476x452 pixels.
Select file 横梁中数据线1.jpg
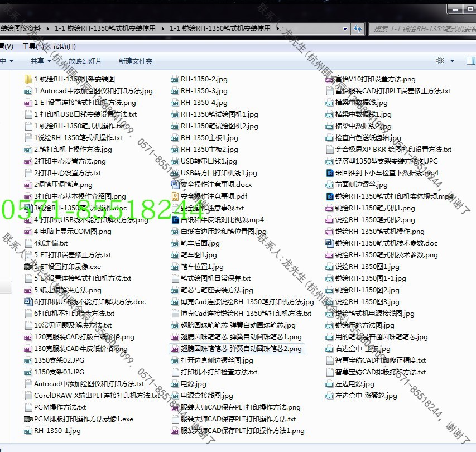pos(358,114)
